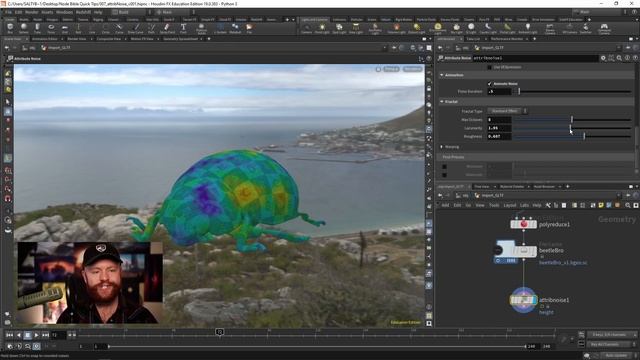The width and height of the screenshot is (640, 360).
Task: Add an Environment Light from shelf
Action: [438, 28]
